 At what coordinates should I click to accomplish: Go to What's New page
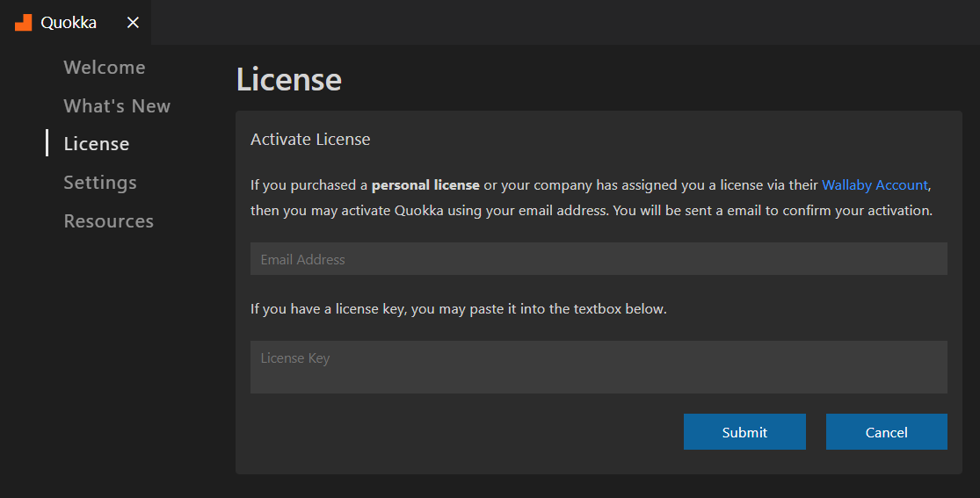coord(117,106)
